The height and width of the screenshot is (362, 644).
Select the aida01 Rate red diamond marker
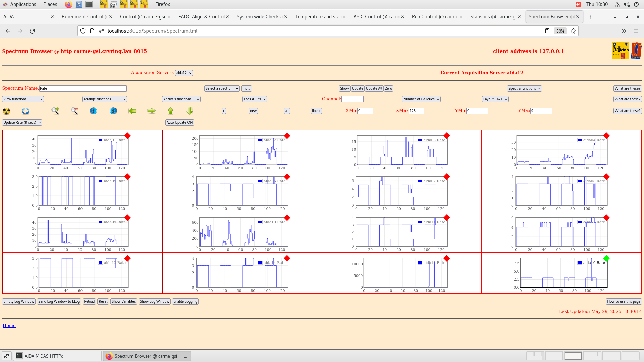(127, 136)
